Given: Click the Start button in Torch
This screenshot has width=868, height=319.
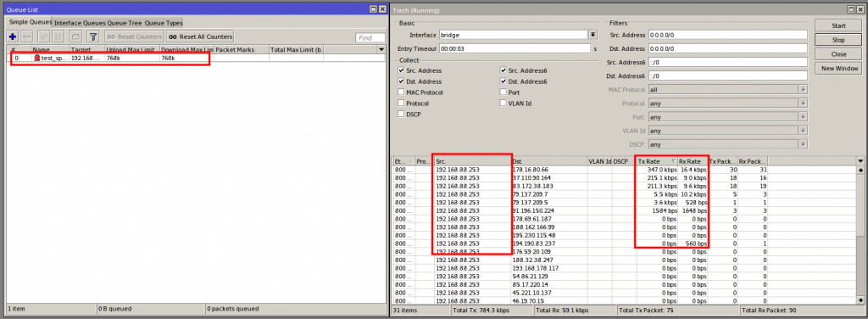Looking at the screenshot, I should pyautogui.click(x=838, y=26).
